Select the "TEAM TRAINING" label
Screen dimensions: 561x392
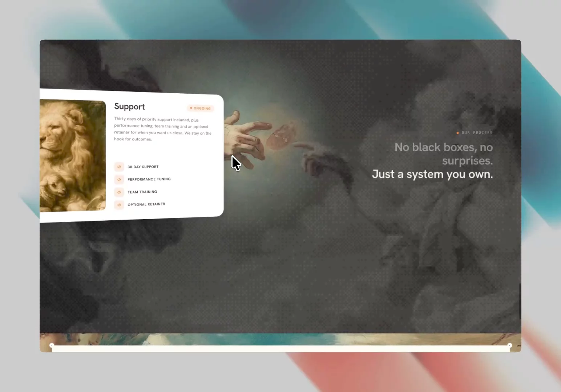click(x=142, y=192)
